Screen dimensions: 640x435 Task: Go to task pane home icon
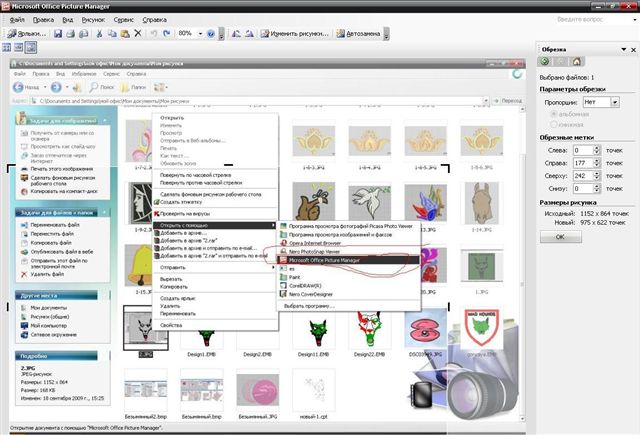(576, 62)
